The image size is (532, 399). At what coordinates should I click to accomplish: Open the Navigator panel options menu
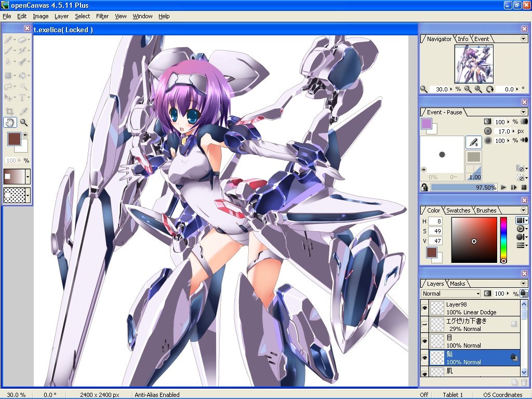524,39
